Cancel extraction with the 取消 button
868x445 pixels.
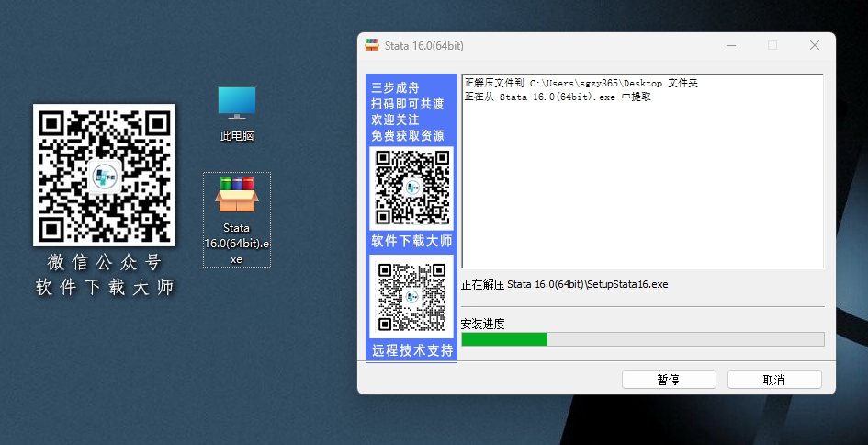pos(774,380)
